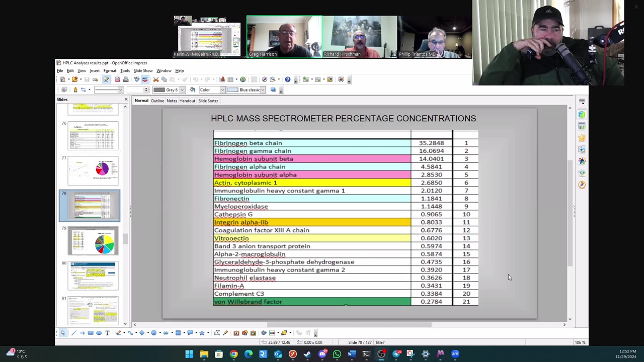Open sidebar star Custom Animation icon
This screenshot has width=644, height=362.
click(582, 138)
